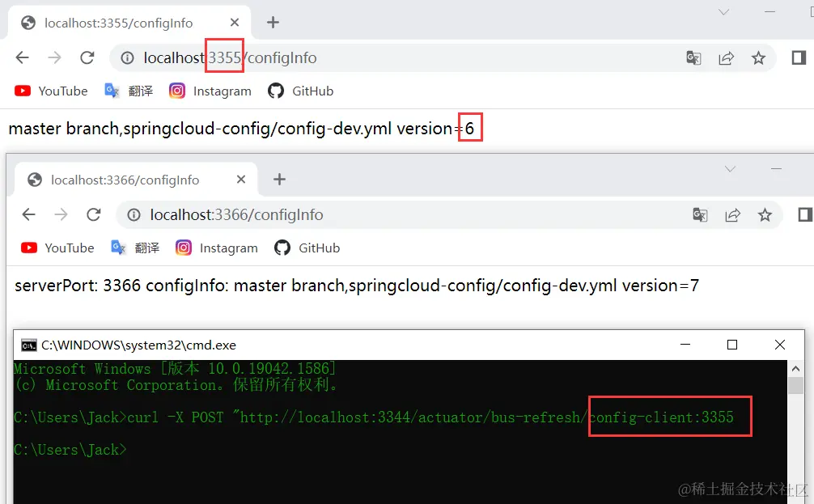814x504 pixels.
Task: Go forward in the localhost:3366 browser window
Action: [x=61, y=214]
